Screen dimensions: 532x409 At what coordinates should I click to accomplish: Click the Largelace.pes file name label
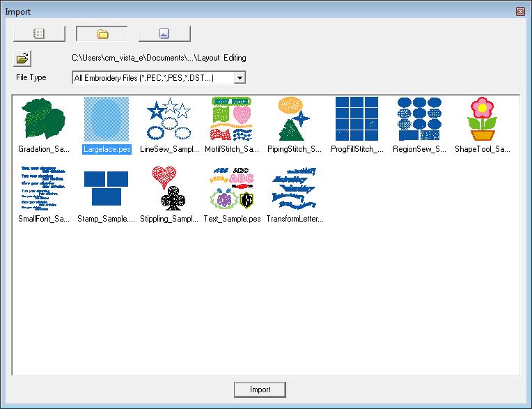tap(107, 149)
